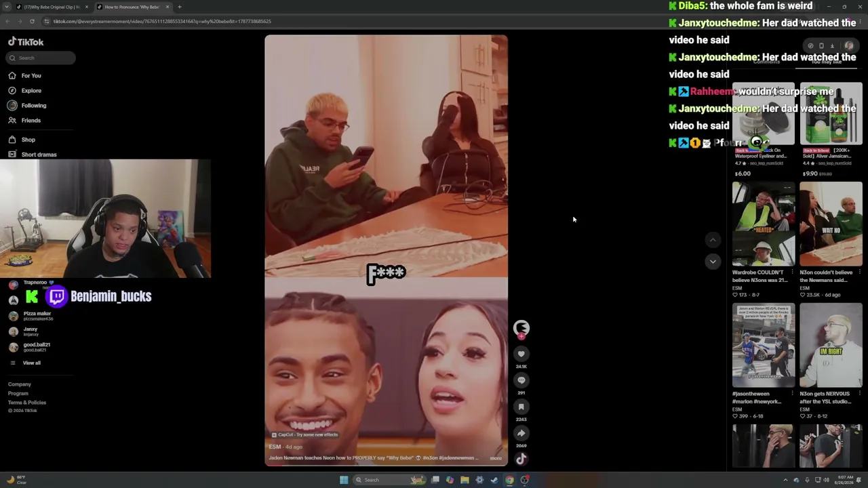This screenshot has width=868, height=488.
Task: Close the Why Bebe Original Clip tab
Action: pyautogui.click(x=86, y=7)
